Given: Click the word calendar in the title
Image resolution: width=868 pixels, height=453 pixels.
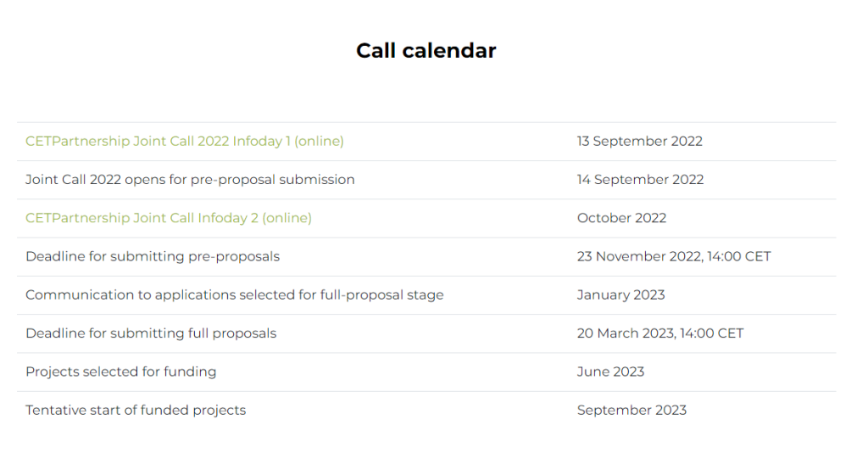Looking at the screenshot, I should pos(449,50).
